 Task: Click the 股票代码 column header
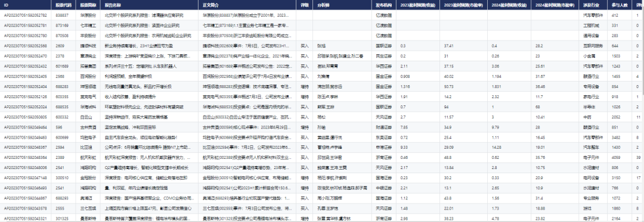tap(63, 5)
